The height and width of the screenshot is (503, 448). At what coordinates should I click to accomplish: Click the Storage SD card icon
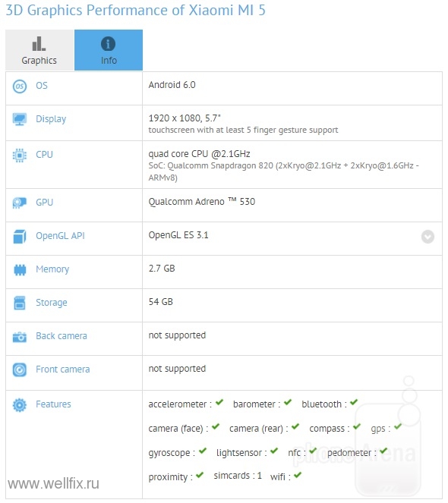point(20,303)
